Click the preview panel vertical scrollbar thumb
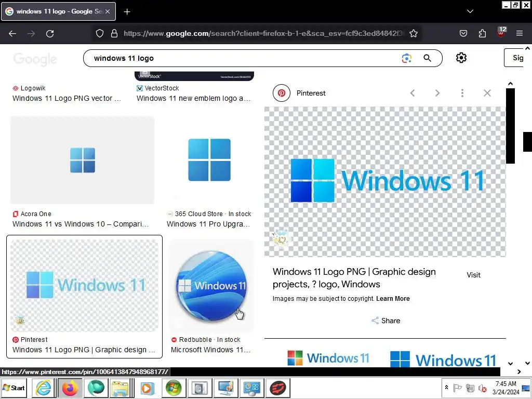The height and width of the screenshot is (399, 532). coord(510,126)
